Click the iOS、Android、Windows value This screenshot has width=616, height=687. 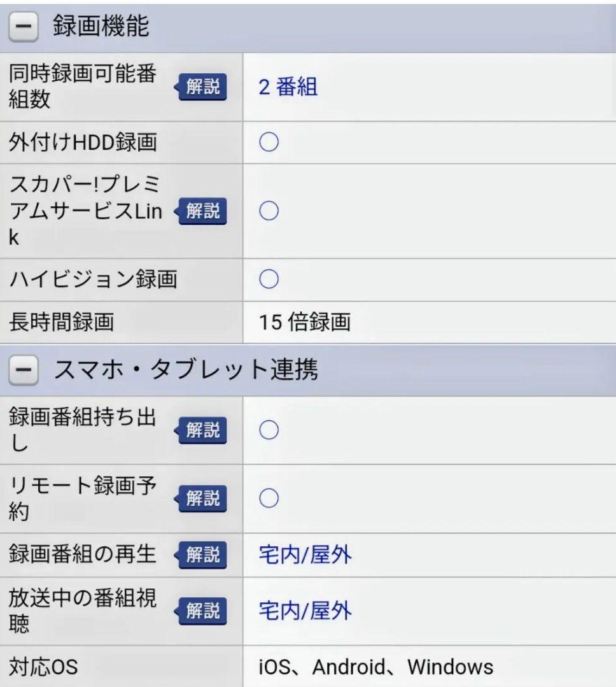click(375, 667)
